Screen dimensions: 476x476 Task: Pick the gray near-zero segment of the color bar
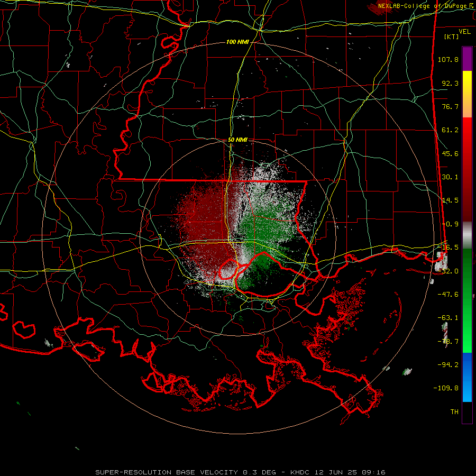(467, 235)
